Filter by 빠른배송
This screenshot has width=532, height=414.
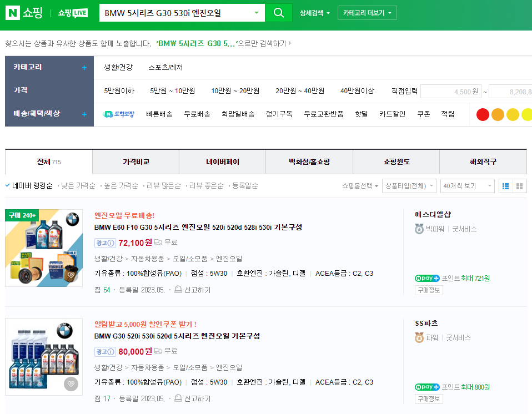click(159, 114)
